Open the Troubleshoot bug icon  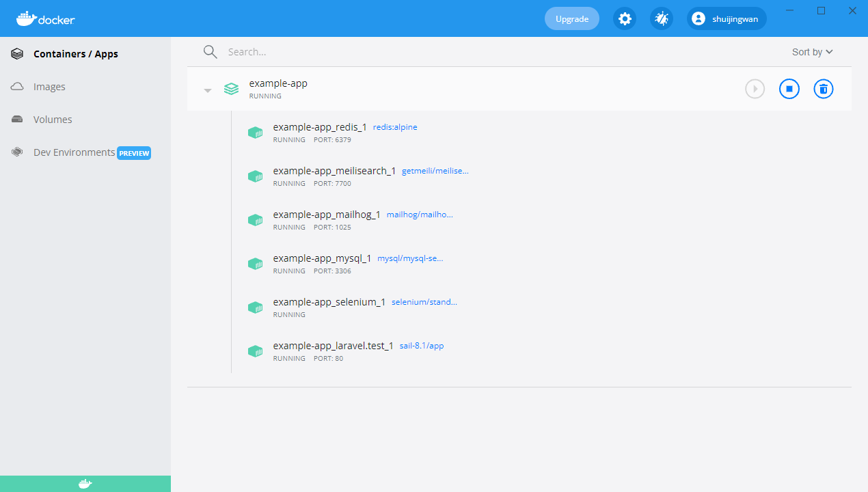point(661,19)
